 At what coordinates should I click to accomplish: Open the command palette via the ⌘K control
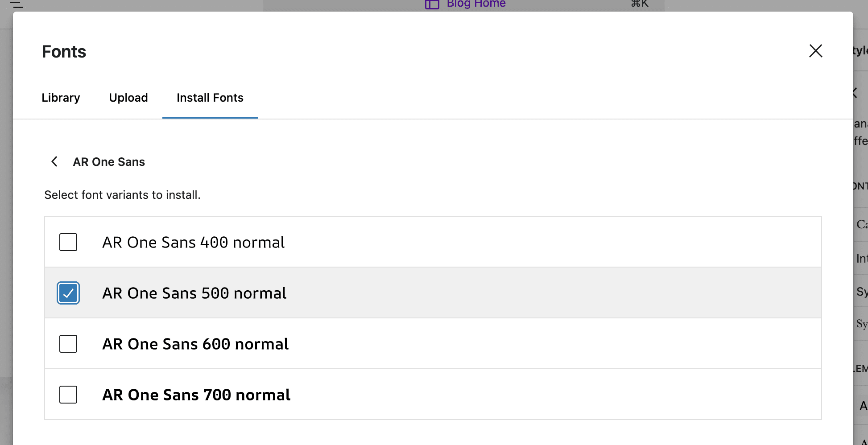[639, 4]
